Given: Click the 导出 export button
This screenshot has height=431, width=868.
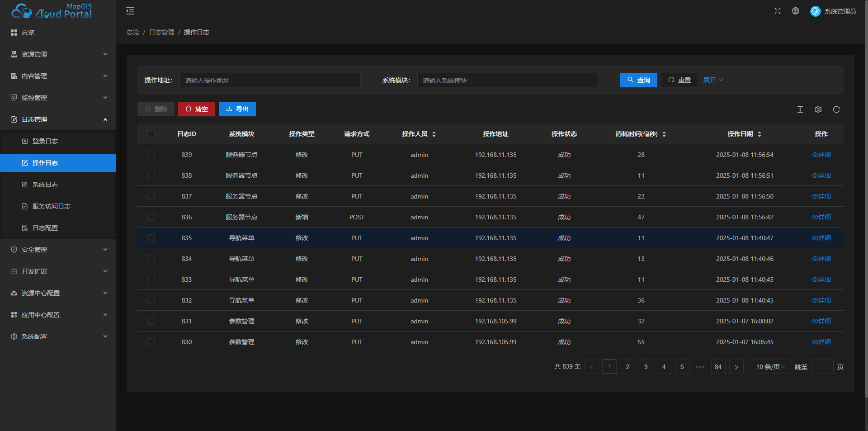Looking at the screenshot, I should tap(237, 109).
